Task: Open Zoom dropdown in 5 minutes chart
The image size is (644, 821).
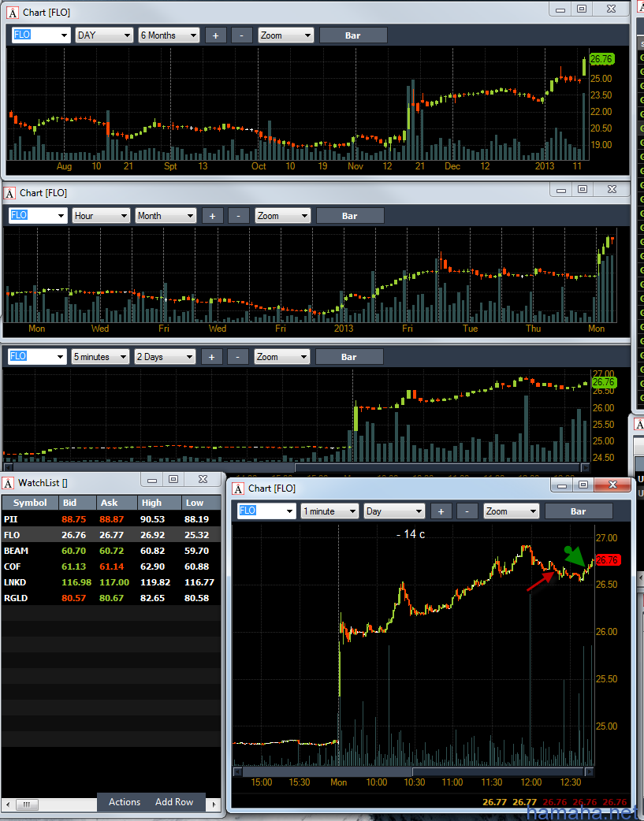Action: click(x=282, y=357)
